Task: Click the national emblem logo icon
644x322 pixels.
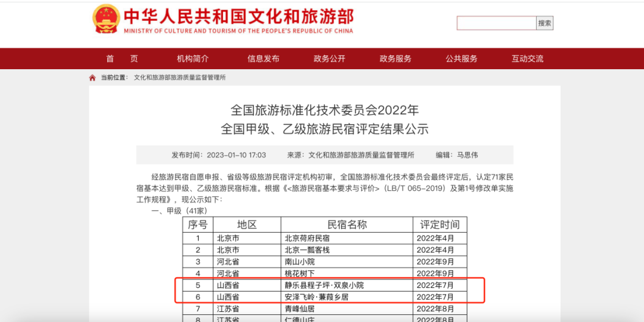Action: (x=106, y=19)
